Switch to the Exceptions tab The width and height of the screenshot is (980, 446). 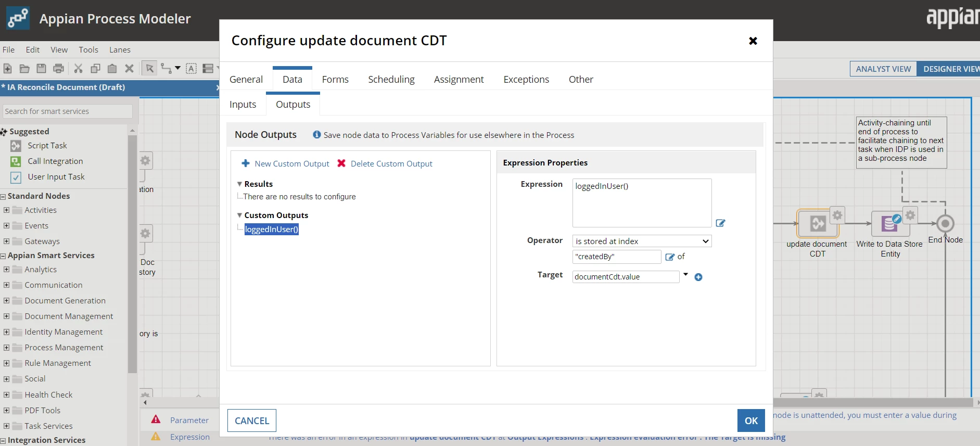coord(526,79)
